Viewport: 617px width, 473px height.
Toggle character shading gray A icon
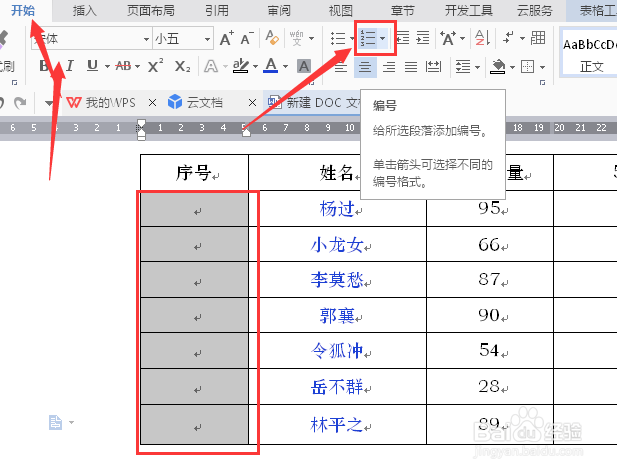[x=304, y=66]
